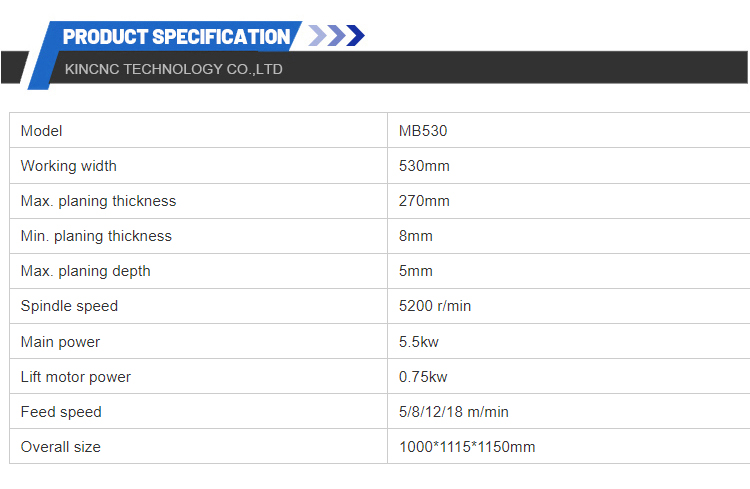Select Max. planing thickness row label
750x489 pixels.
[x=98, y=201]
